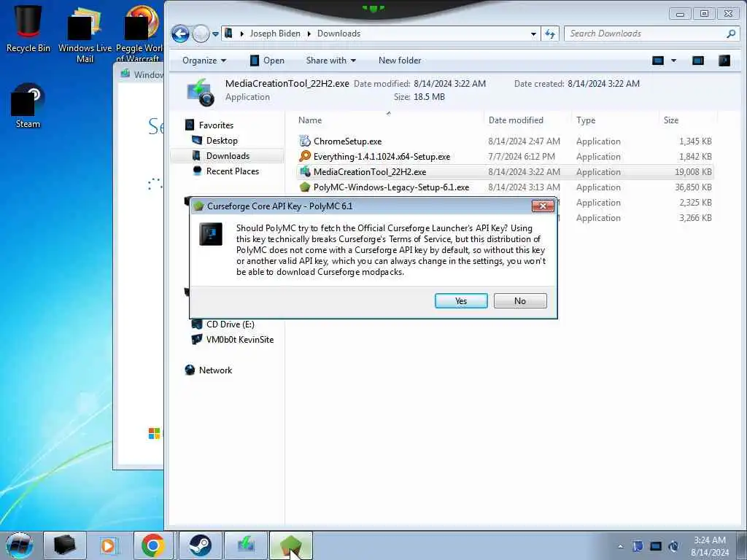Open Action Center flag tray icon
The height and width of the screenshot is (560, 747).
coord(638,545)
